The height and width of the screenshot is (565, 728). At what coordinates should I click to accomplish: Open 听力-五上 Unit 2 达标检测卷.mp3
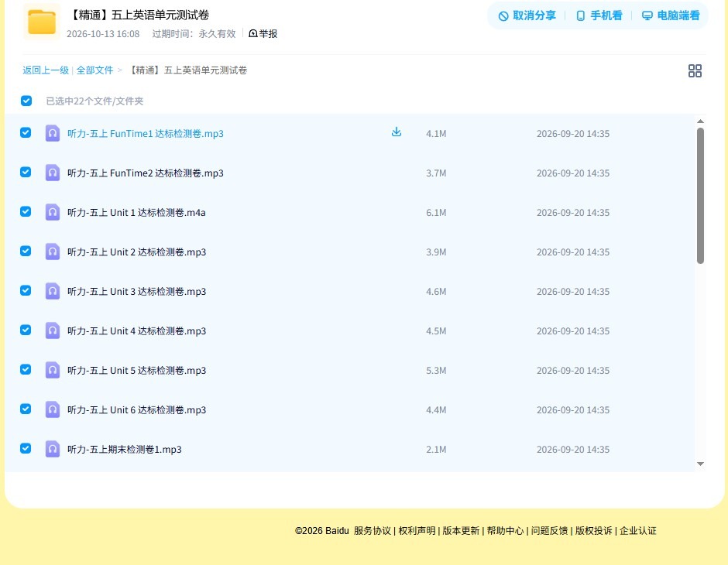[136, 252]
